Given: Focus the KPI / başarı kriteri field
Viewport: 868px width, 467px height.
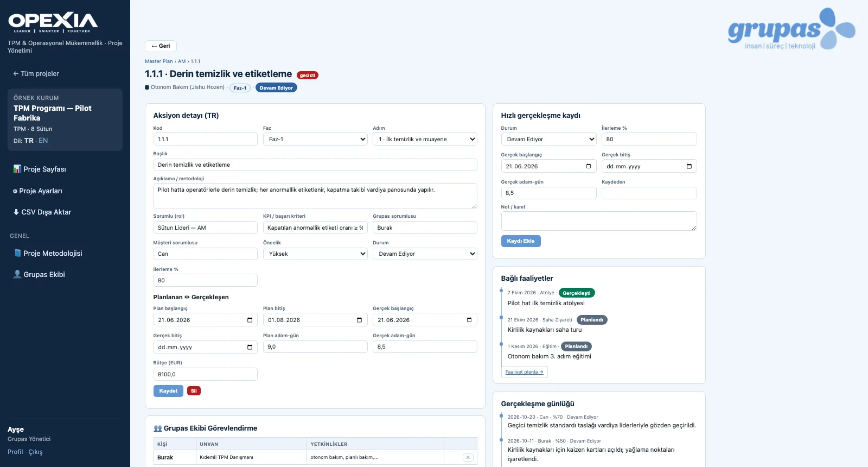Looking at the screenshot, I should (x=315, y=228).
